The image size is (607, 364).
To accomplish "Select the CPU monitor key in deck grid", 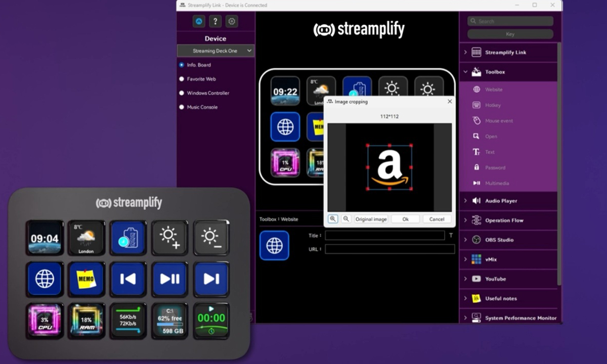I will coord(285,162).
